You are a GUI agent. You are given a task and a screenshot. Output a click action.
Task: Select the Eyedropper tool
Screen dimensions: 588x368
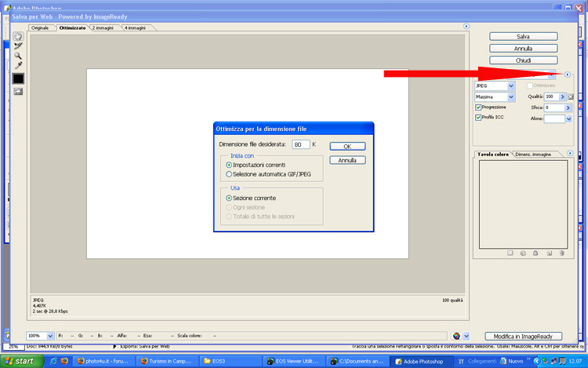(18, 66)
